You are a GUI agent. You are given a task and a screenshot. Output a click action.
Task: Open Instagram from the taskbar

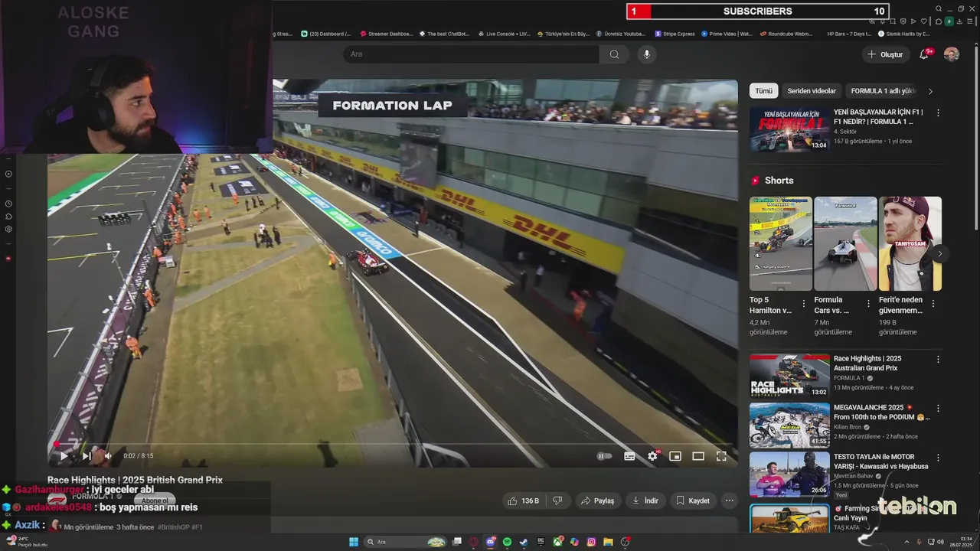[x=591, y=542]
